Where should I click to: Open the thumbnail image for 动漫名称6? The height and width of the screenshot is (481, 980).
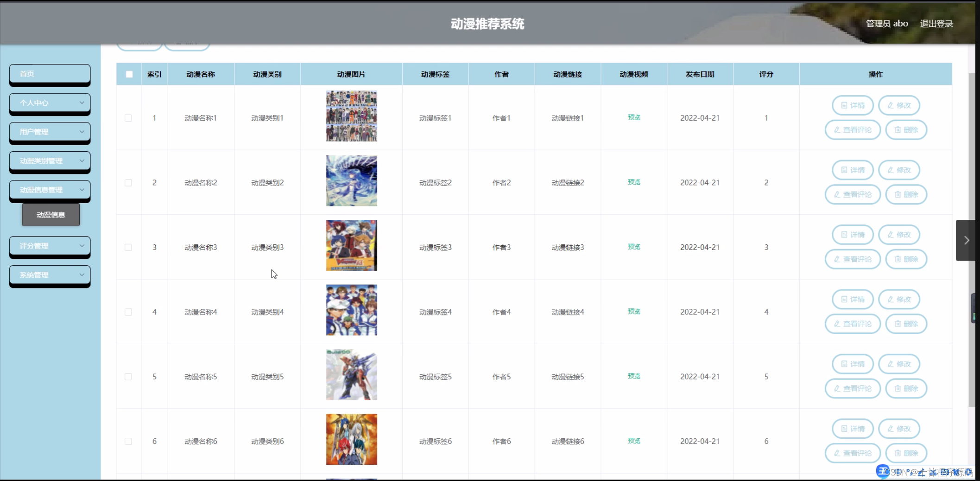click(x=352, y=439)
